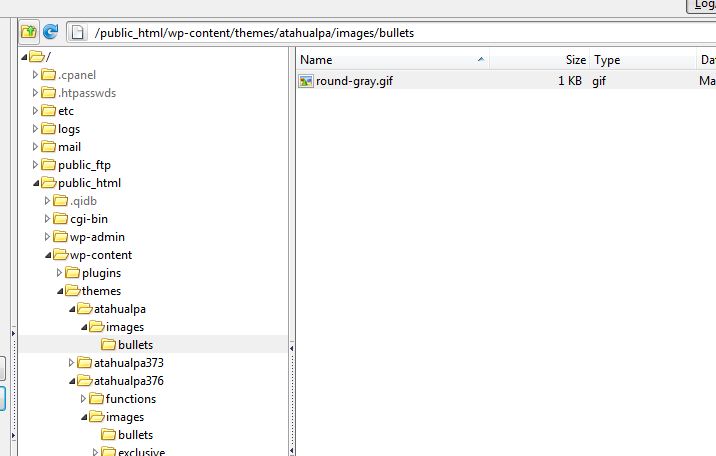The width and height of the screenshot is (716, 456).
Task: Expand the wp-admin folder
Action: point(47,236)
